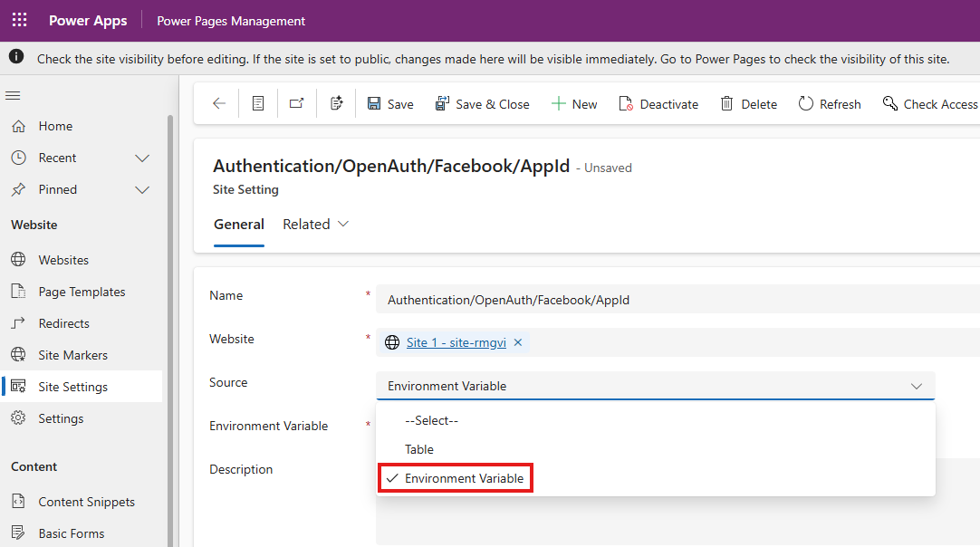This screenshot has height=547, width=980.
Task: Open the Power Apps app launcher waffle
Action: coord(19,20)
